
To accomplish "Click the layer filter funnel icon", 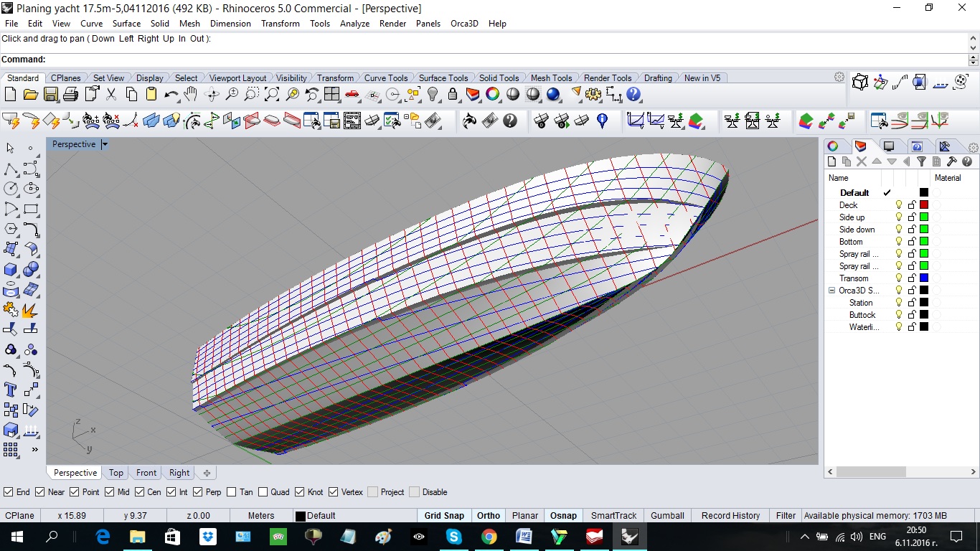I will click(x=922, y=162).
